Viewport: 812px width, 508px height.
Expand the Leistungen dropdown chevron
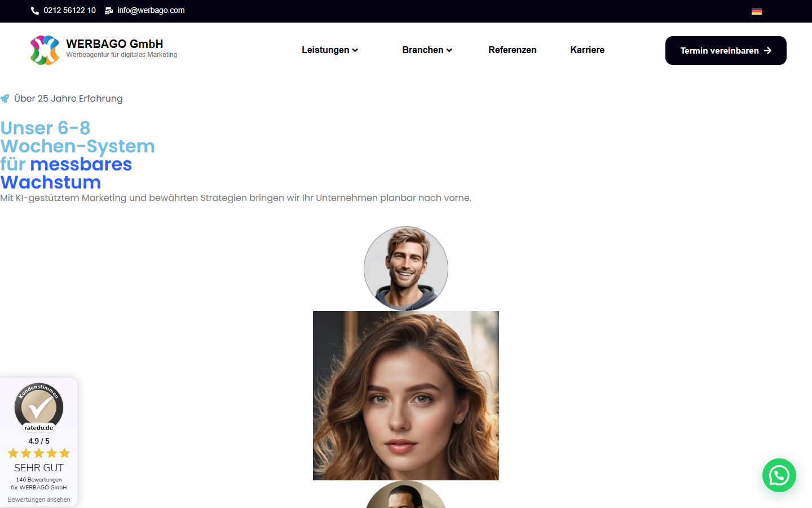point(355,50)
